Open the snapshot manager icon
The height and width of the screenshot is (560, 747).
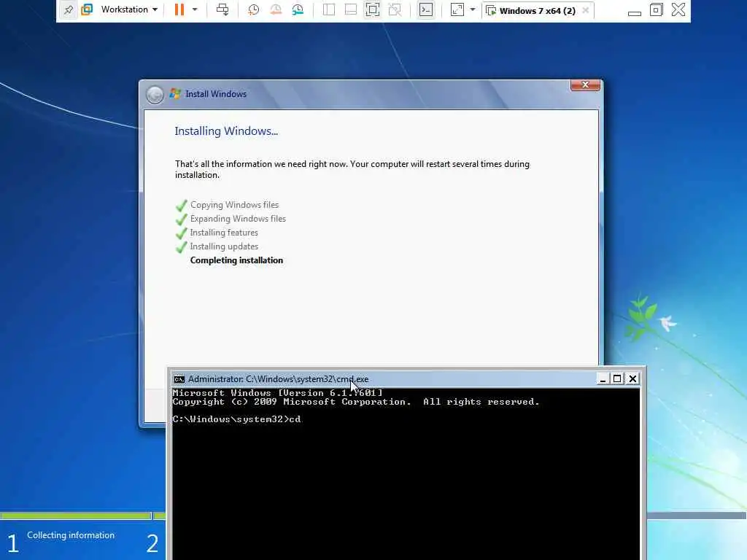[298, 9]
